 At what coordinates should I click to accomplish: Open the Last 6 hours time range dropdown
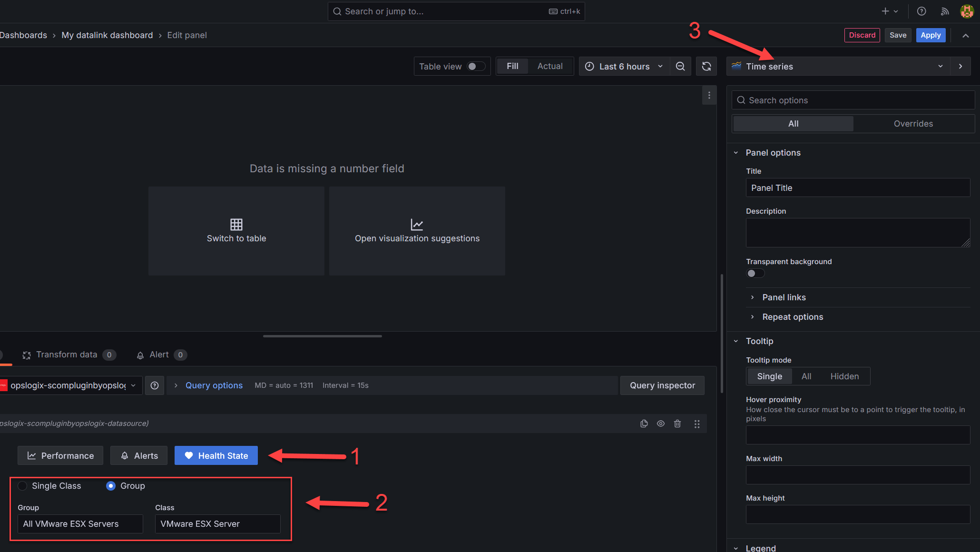point(624,66)
